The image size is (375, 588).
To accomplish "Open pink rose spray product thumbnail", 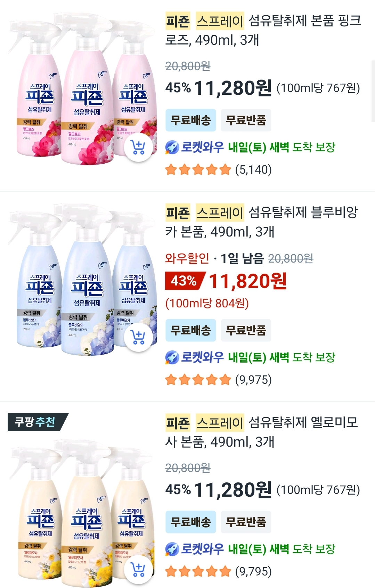I will (82, 89).
